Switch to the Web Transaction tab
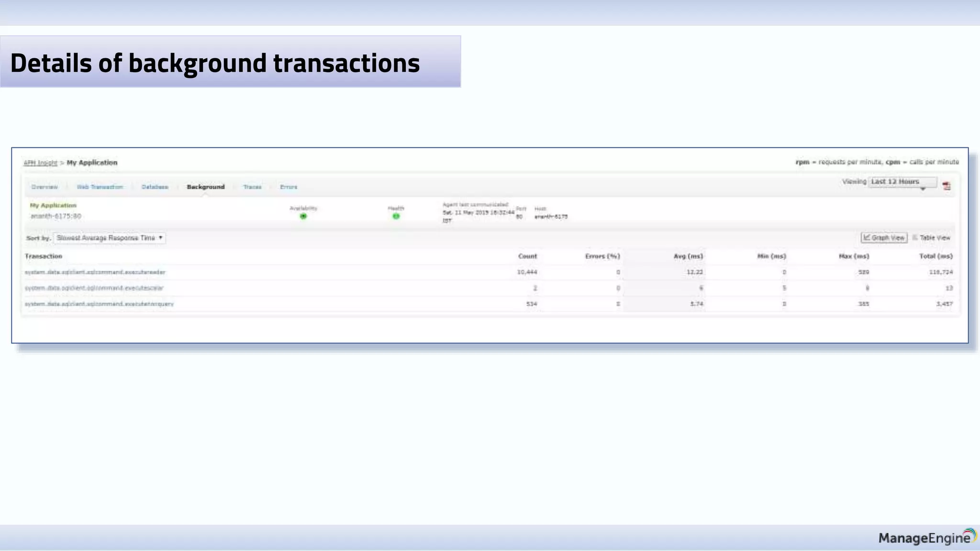 pos(100,187)
